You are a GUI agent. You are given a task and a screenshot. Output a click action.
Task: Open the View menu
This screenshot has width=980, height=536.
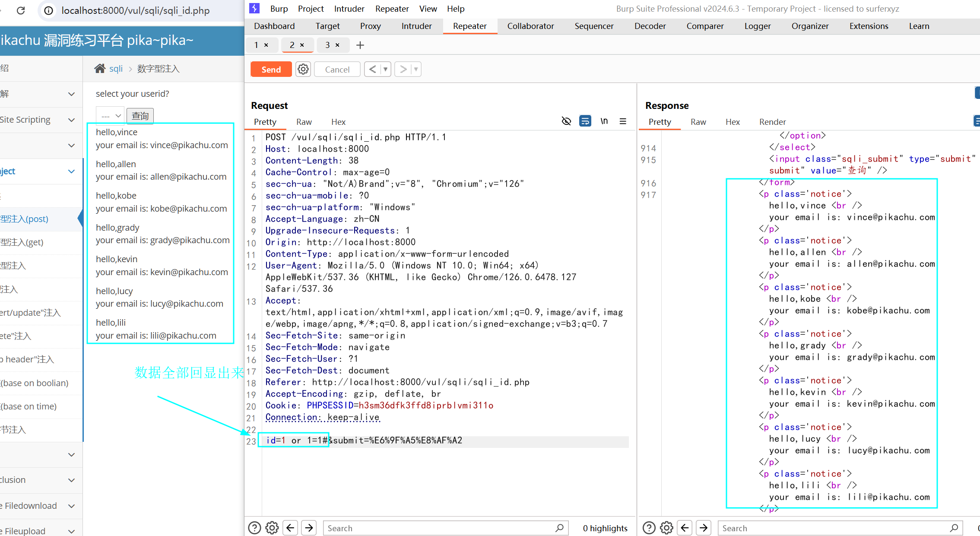pyautogui.click(x=428, y=9)
